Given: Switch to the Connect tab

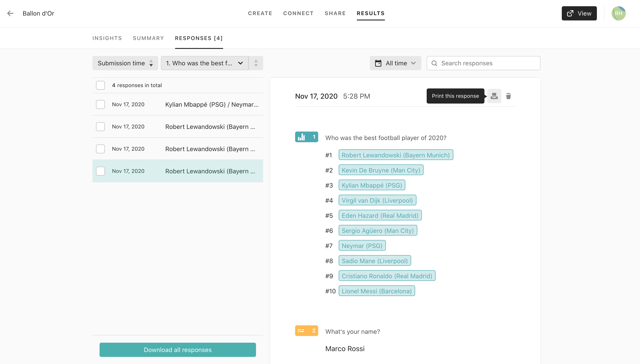Looking at the screenshot, I should pos(298,13).
